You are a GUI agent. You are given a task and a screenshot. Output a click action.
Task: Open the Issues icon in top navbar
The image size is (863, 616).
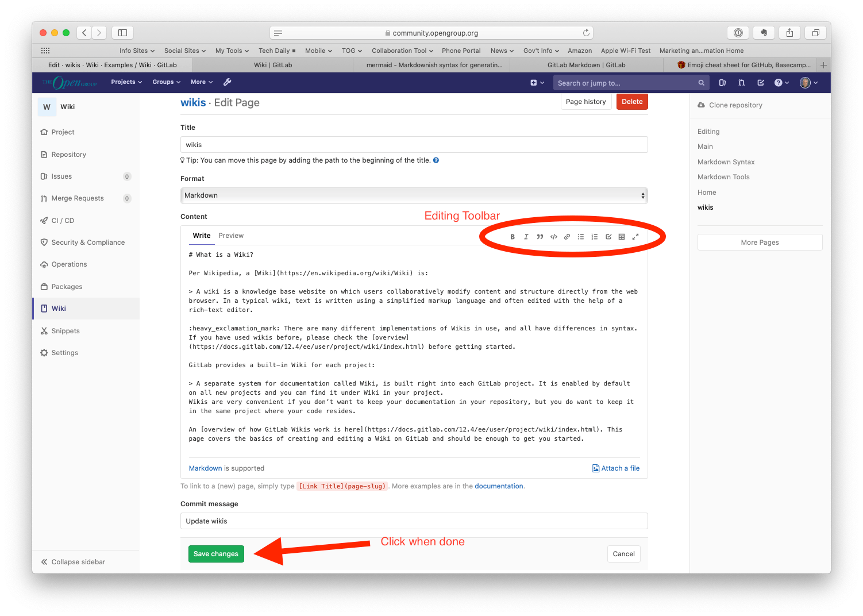(x=722, y=83)
